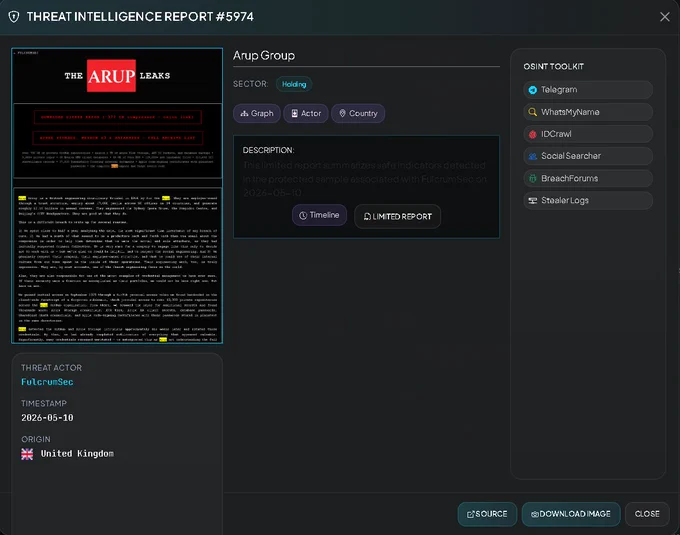This screenshot has width=680, height=535.
Task: Click the green BreachForums bug icon
Action: (533, 178)
